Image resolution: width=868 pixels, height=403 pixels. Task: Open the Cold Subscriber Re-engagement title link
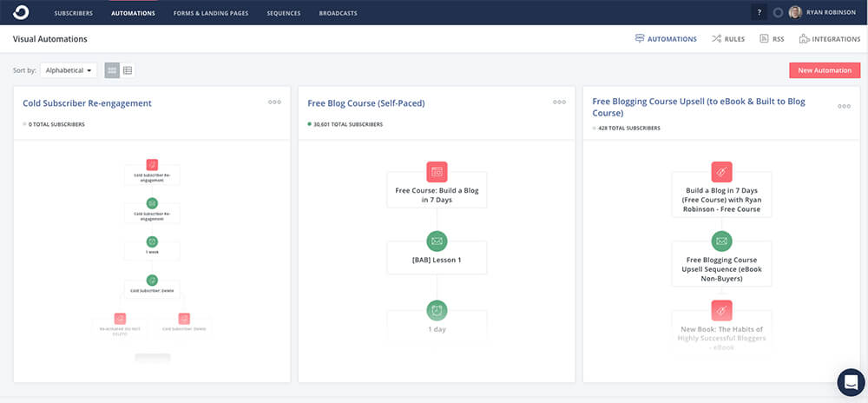87,103
